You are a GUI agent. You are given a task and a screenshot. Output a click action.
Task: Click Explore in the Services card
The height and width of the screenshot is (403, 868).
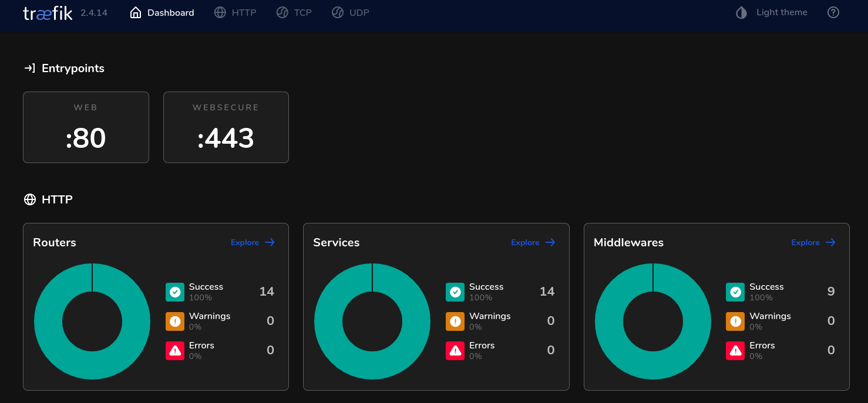[533, 242]
